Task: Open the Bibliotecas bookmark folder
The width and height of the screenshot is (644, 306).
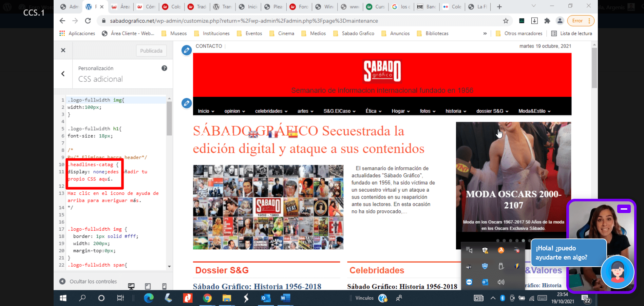Action: pos(433,33)
